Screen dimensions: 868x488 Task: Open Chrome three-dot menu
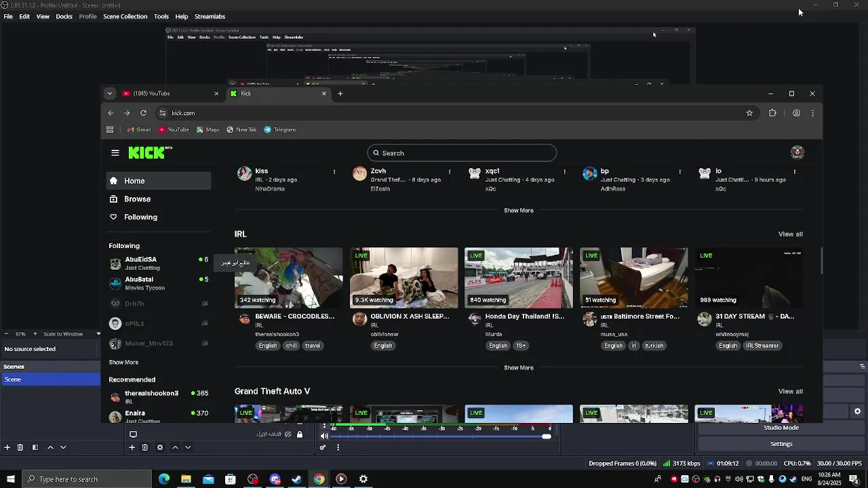(812, 113)
